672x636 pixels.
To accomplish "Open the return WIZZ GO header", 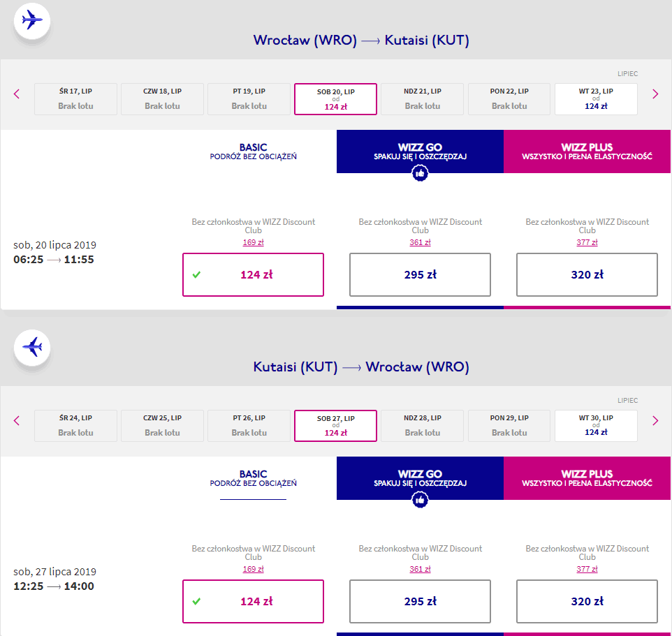I will click(x=420, y=478).
